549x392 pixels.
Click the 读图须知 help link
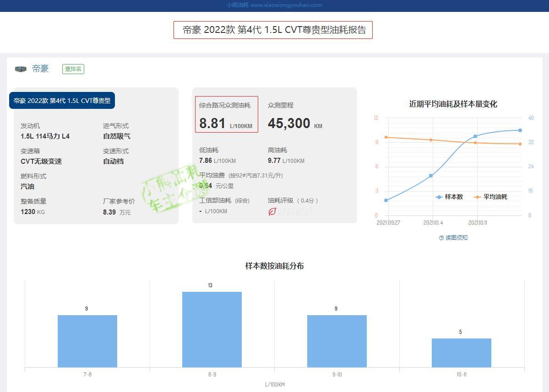(456, 237)
